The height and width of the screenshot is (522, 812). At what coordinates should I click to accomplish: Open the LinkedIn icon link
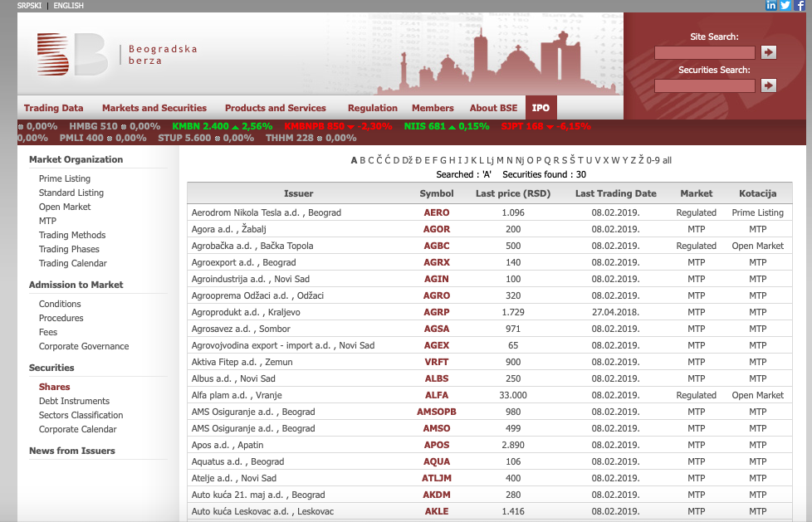click(x=771, y=5)
